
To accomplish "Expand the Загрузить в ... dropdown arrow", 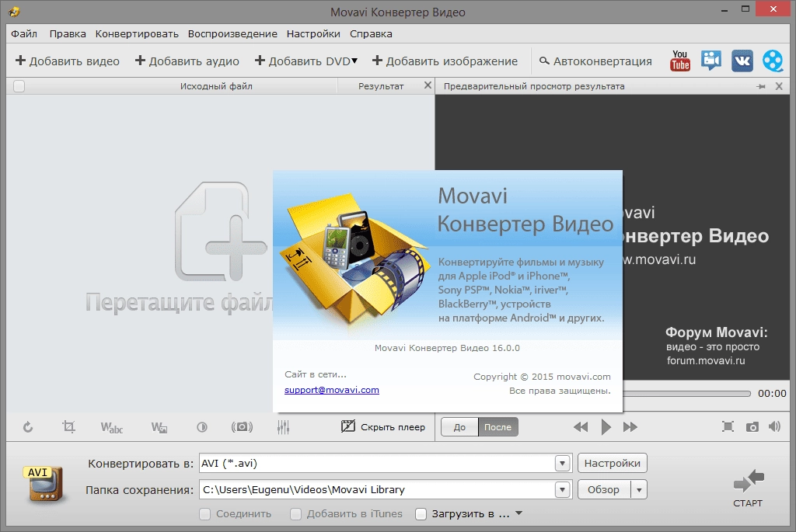I will [518, 513].
